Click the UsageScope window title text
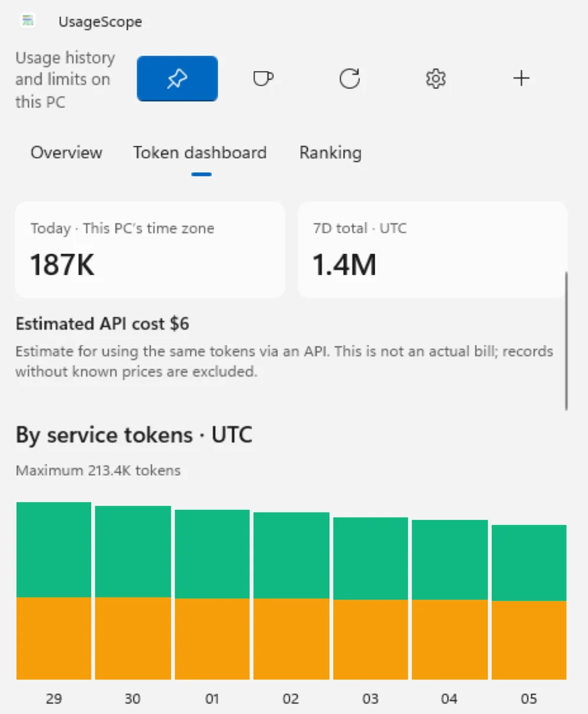Viewport: 588px width, 714px height. coord(100,22)
